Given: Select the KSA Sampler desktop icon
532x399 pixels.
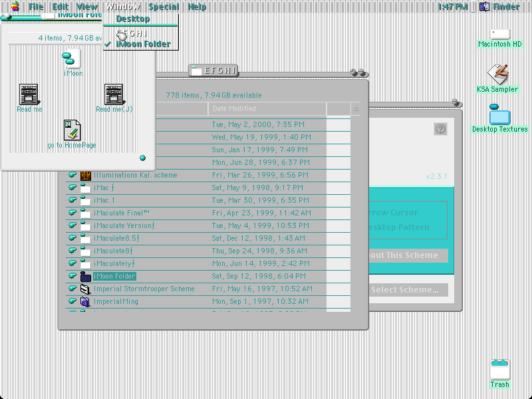Looking at the screenshot, I should pos(497,74).
